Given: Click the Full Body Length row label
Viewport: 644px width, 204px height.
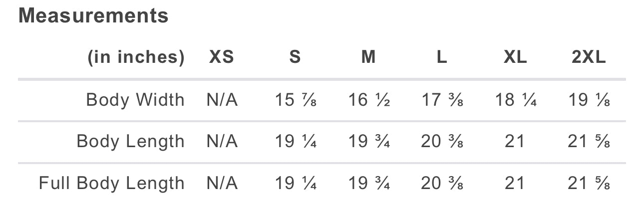Looking at the screenshot, I should (112, 183).
